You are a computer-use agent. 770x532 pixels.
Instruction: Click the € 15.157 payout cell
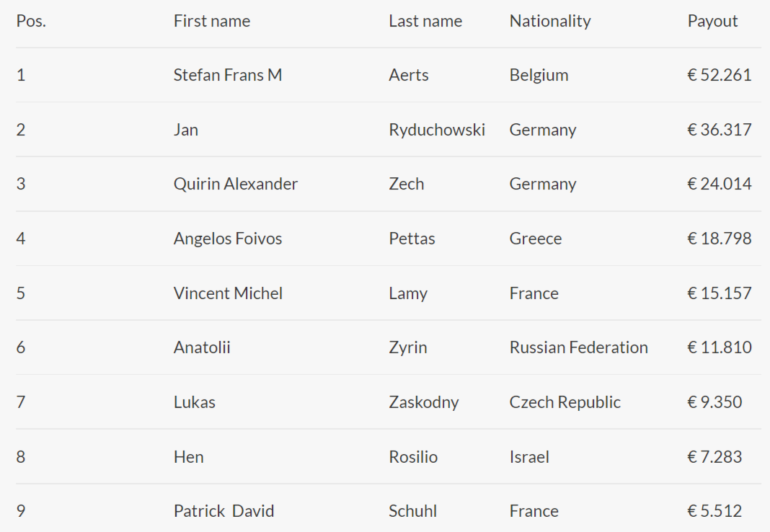720,293
